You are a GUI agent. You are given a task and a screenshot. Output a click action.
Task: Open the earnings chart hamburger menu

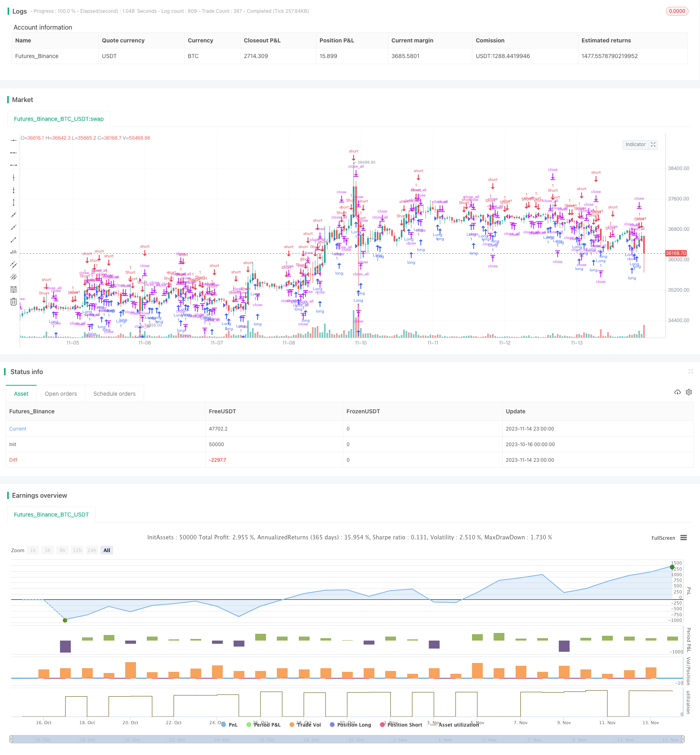[x=684, y=538]
